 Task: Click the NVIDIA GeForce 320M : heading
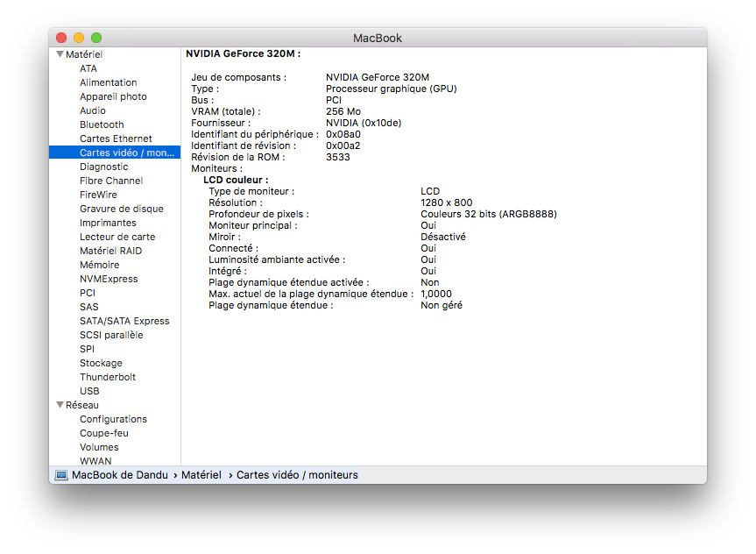point(244,53)
